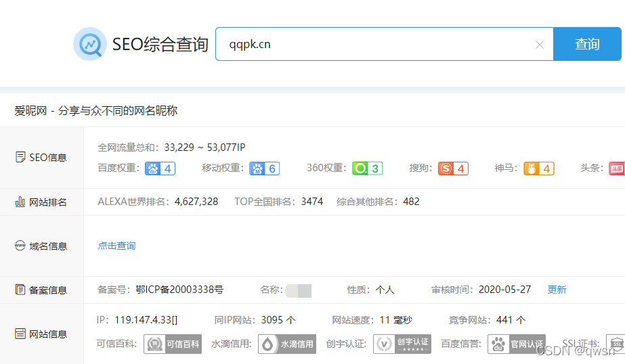Click the 创宇认证 badge
This screenshot has width=625, height=364.
tap(402, 344)
